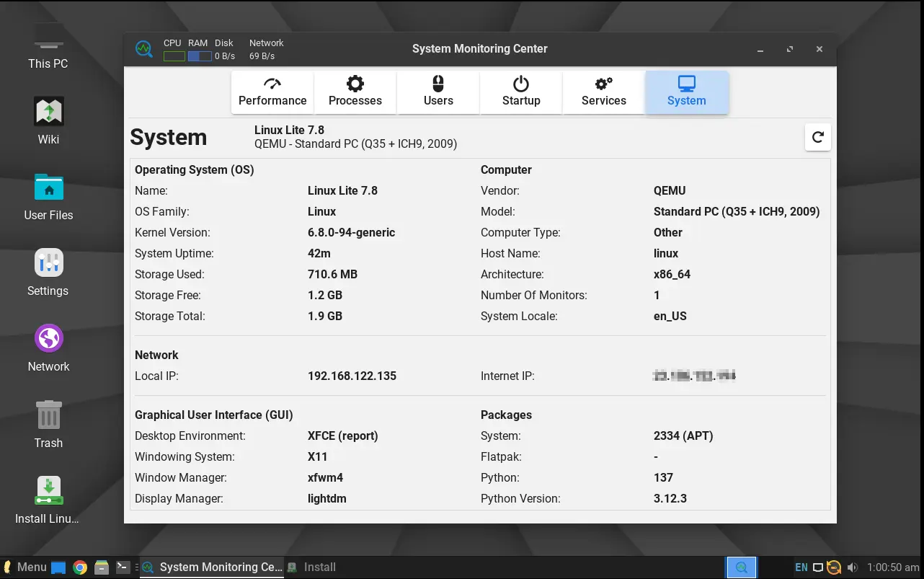Click the System Monitoring Center logo icon
924x579 pixels.
tap(144, 49)
